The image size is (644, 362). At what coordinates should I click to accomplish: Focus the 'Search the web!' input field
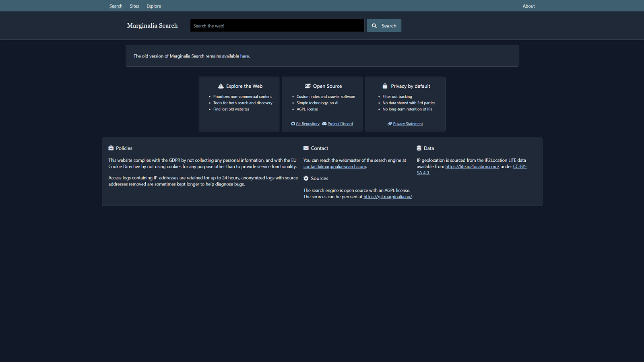point(277,26)
